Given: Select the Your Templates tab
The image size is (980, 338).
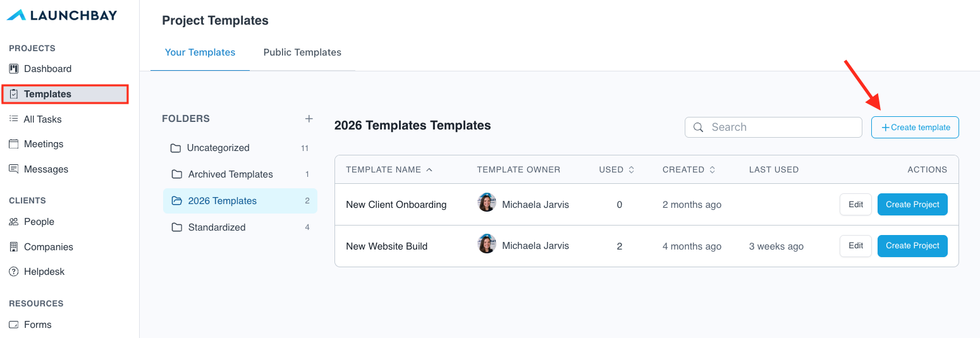Looking at the screenshot, I should coord(200,52).
